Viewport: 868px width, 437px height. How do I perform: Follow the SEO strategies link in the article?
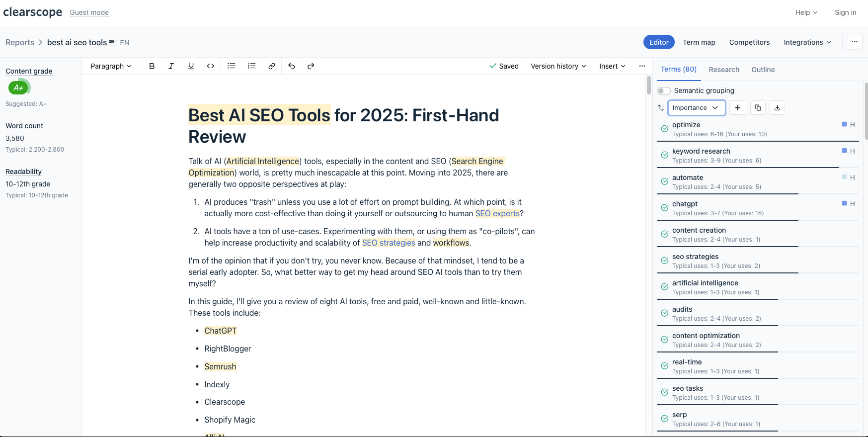tap(389, 243)
